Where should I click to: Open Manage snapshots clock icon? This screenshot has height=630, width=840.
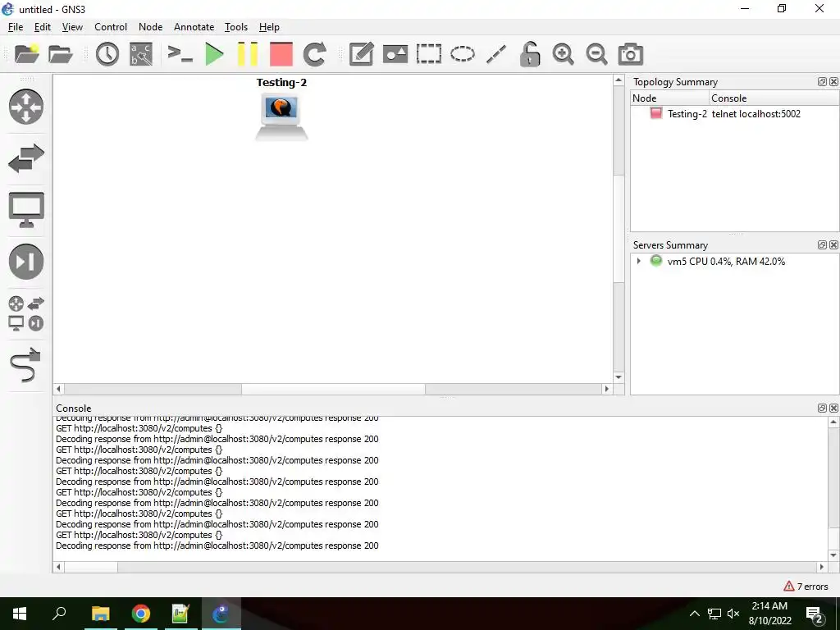pos(107,54)
